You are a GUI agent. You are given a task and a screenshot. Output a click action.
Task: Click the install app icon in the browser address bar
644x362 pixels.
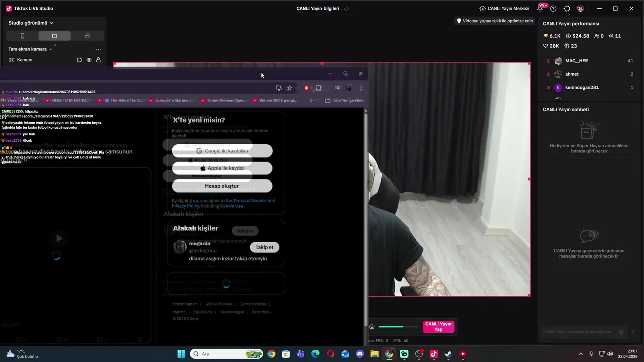(279, 88)
